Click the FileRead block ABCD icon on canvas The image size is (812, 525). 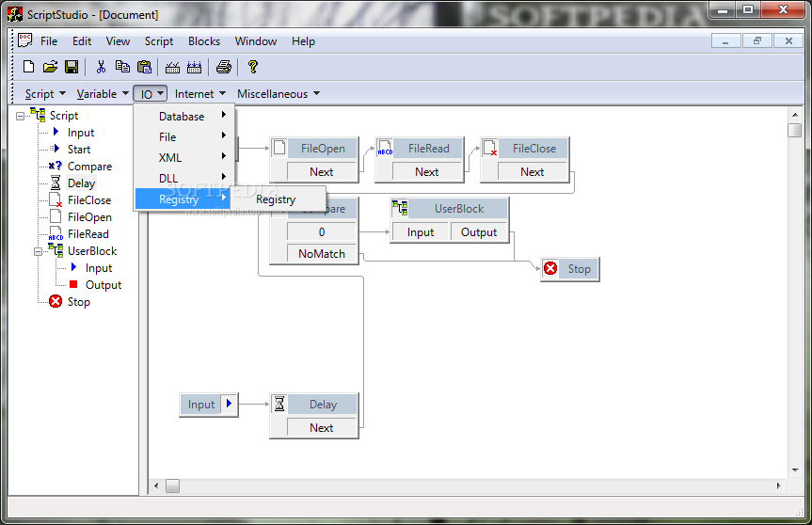coord(385,148)
